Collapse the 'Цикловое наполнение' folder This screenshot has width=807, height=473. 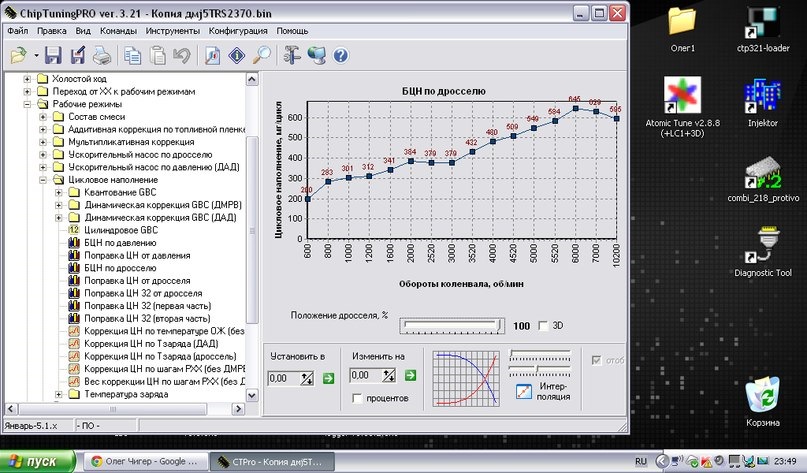(x=43, y=180)
